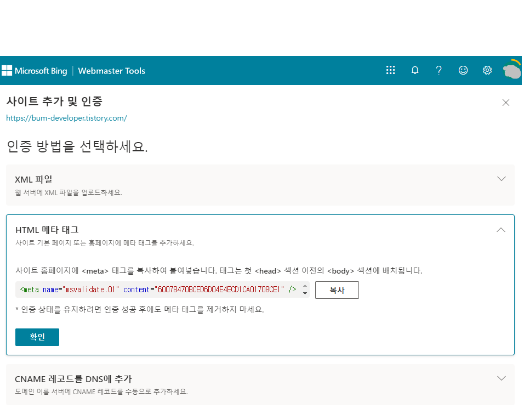
Task: Open the bum-developer.tistory.com link
Action: 66,118
